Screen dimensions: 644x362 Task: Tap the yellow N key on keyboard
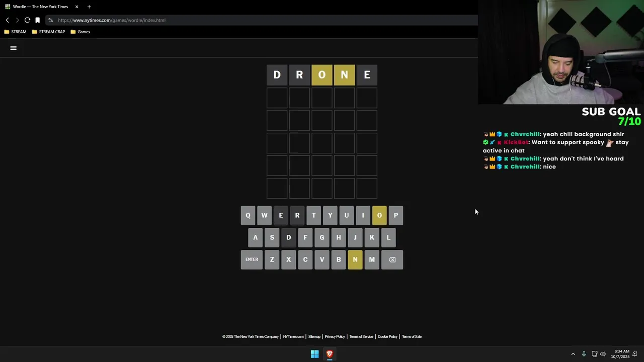click(355, 259)
